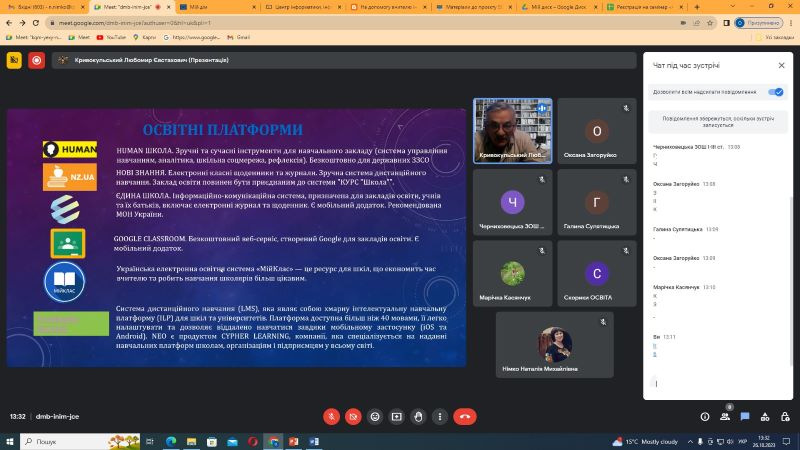The width and height of the screenshot is (800, 450).
Task: Turn on the camera in the call bar
Action: pos(353,416)
